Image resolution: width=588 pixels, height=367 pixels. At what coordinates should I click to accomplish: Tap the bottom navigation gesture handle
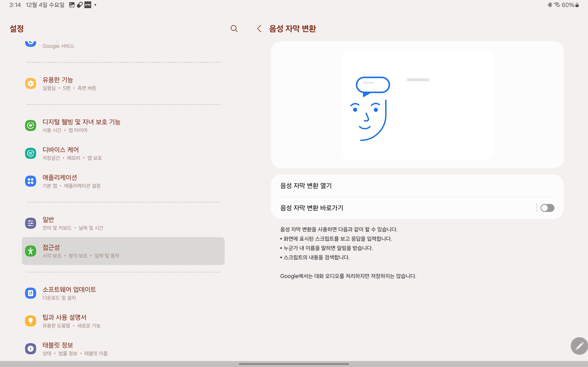(x=294, y=364)
